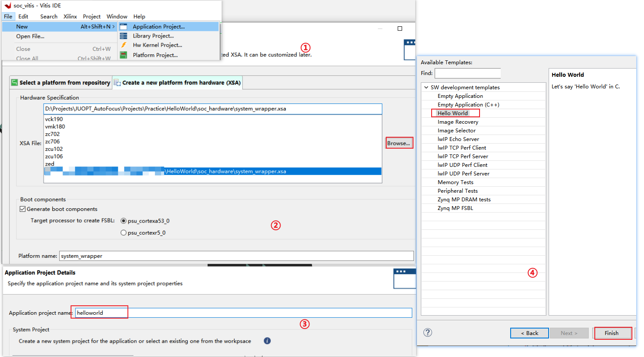Select Empty Application template

pos(460,96)
